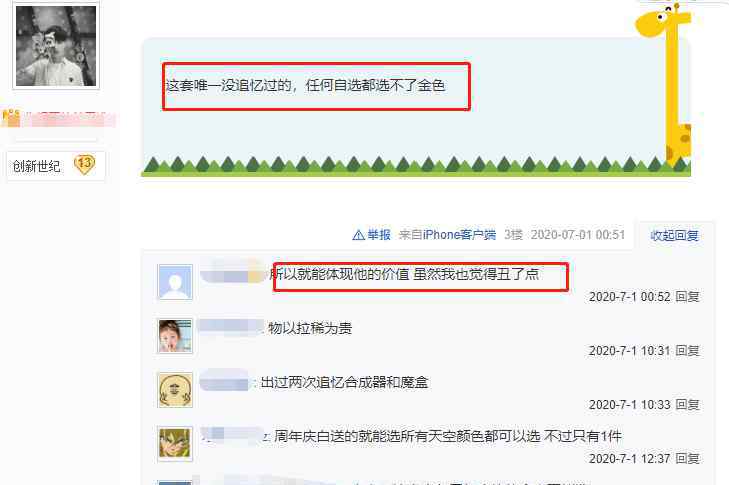Screen dimensions: 729x485
Task: Click the child photo avatar in second reply
Action: [175, 336]
